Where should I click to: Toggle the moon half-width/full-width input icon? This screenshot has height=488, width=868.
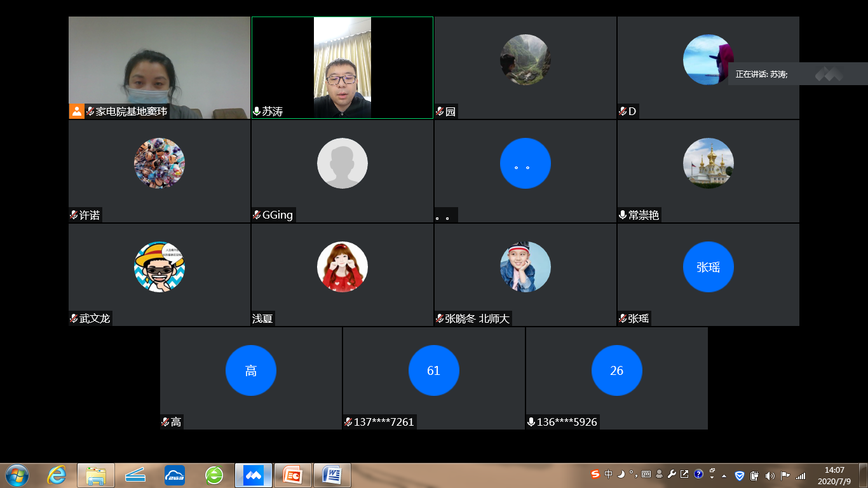pos(621,474)
